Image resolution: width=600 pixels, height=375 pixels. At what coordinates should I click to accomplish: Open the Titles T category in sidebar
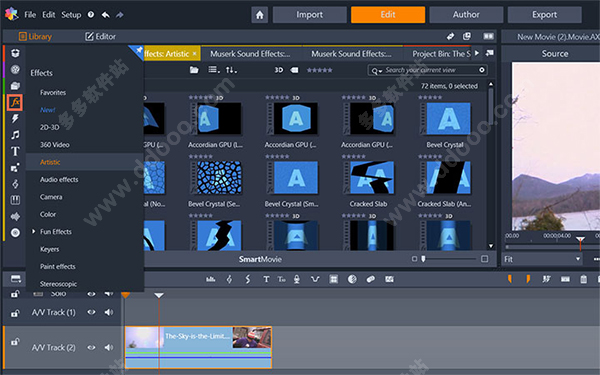tap(15, 151)
